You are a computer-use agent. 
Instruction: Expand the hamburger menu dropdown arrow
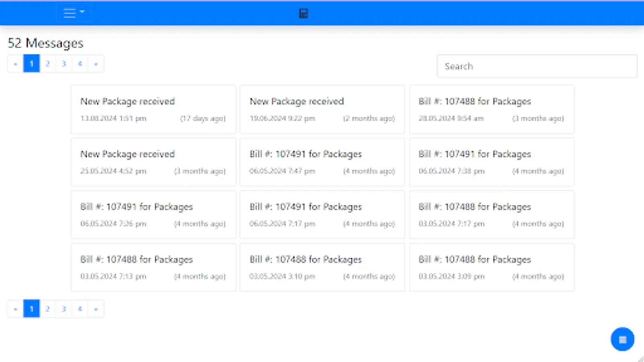tap(83, 13)
